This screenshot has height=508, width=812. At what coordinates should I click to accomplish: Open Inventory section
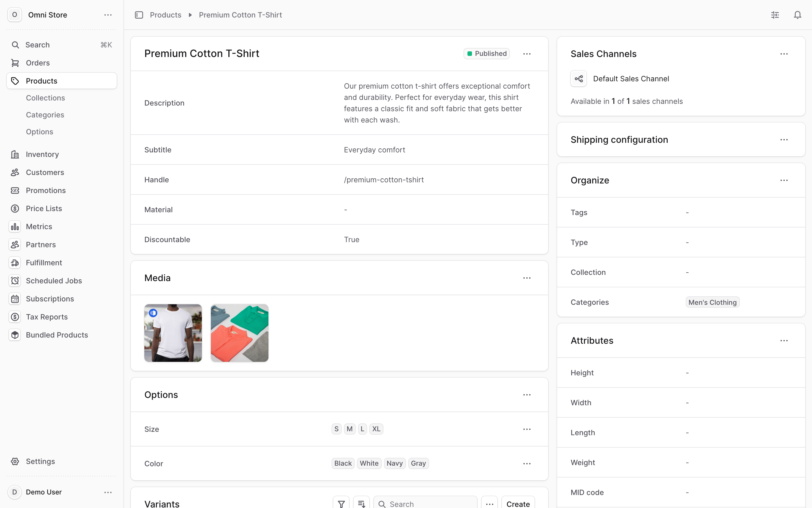pyautogui.click(x=62, y=154)
